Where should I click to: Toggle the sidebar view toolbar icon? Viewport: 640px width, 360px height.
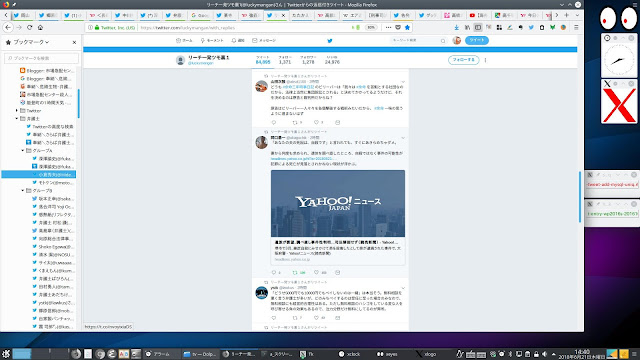[x=478, y=27]
